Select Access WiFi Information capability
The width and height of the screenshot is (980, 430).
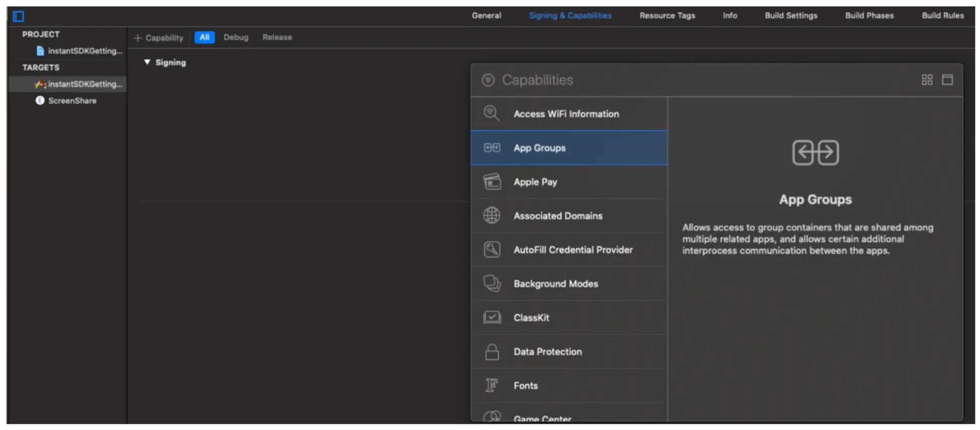coord(566,114)
